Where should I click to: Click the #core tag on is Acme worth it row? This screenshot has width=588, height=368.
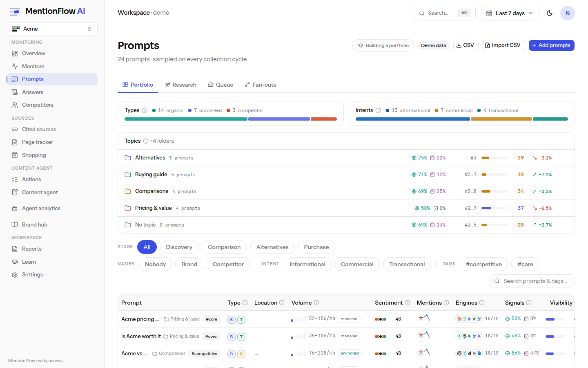click(x=211, y=336)
